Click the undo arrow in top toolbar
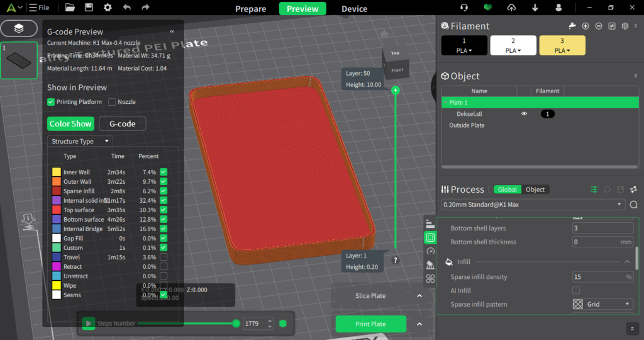644x340 pixels. point(127,8)
